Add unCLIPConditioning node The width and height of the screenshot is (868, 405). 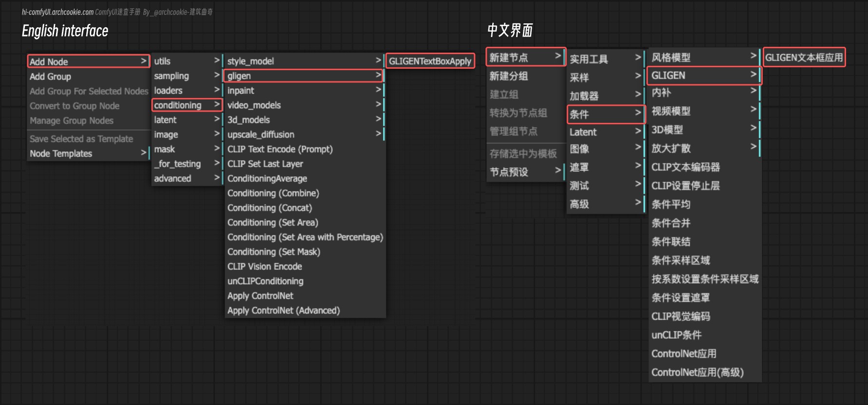(305, 281)
